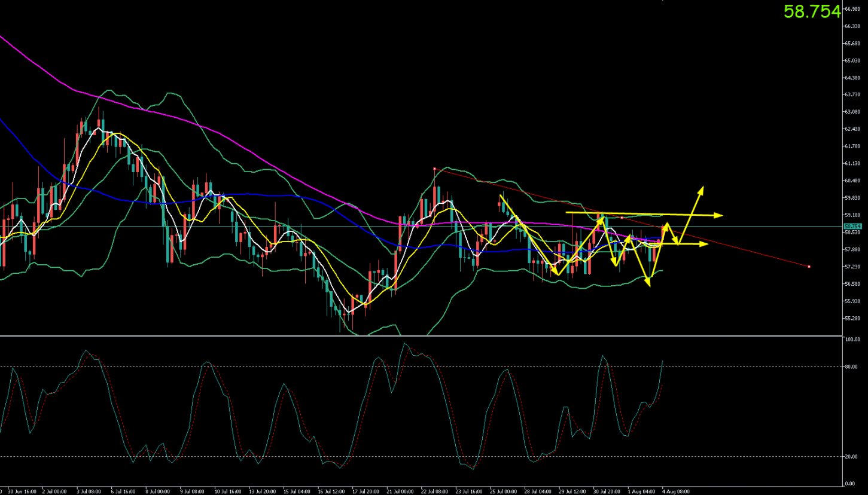
Task: Select the 16 Jul 12:00 time label
Action: pos(331,491)
